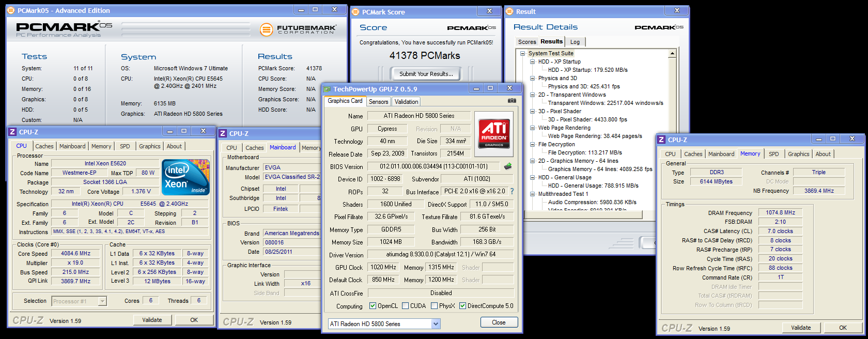Collapse the Web Page Rendering node
This screenshot has height=339, width=868.
click(x=532, y=128)
